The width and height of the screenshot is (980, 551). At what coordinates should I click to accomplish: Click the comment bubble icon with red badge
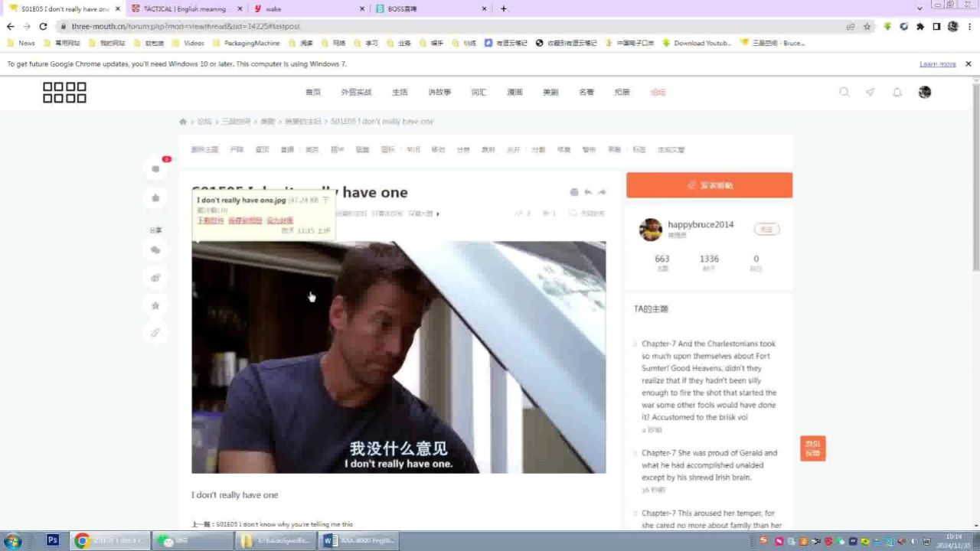[156, 169]
